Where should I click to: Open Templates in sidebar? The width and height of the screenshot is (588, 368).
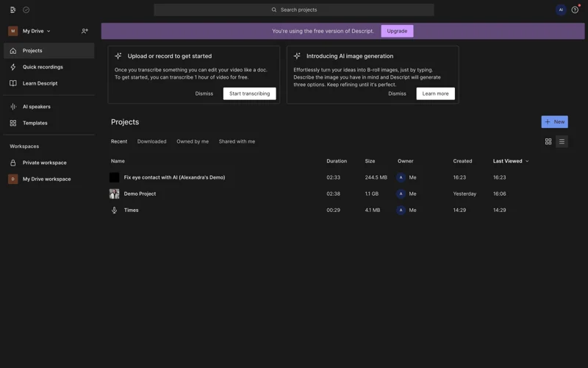click(49, 123)
